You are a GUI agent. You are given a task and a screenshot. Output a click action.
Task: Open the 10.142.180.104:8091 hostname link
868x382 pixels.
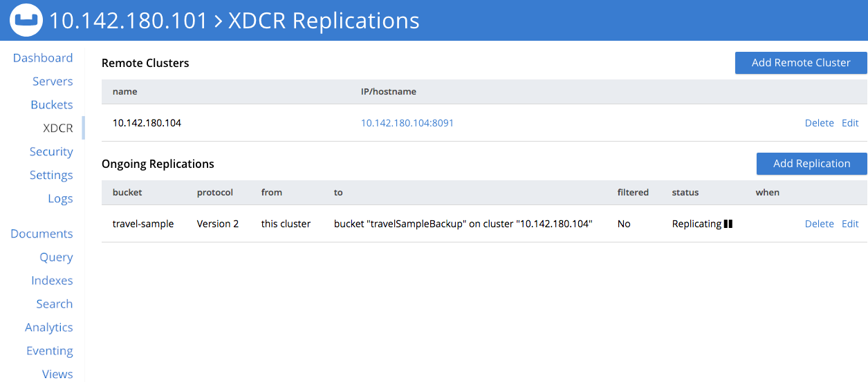407,123
